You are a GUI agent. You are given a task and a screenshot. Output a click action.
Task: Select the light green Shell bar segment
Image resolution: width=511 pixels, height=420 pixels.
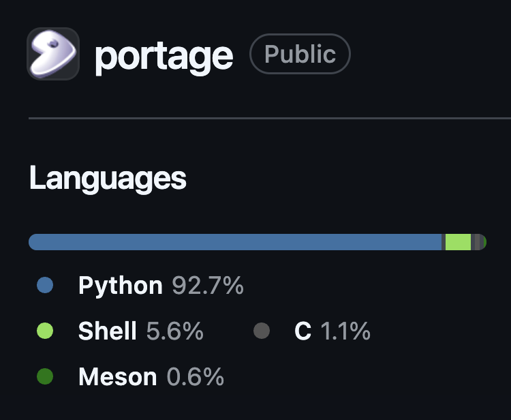(x=458, y=242)
